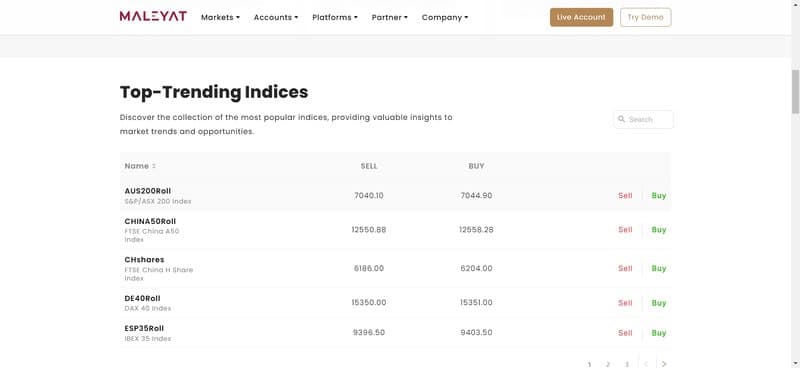Image resolution: width=800 pixels, height=368 pixels.
Task: Click the BUY column header
Action: 477,166
